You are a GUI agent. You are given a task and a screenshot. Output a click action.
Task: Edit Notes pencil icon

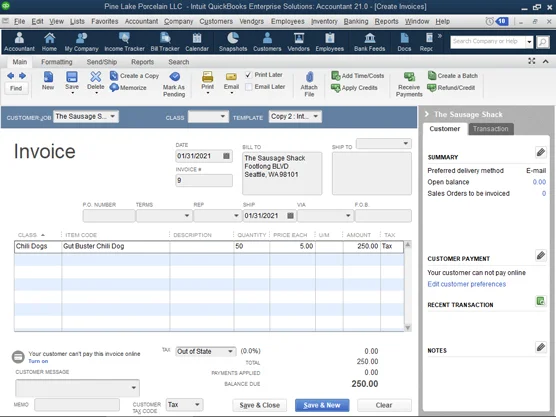pos(540,347)
